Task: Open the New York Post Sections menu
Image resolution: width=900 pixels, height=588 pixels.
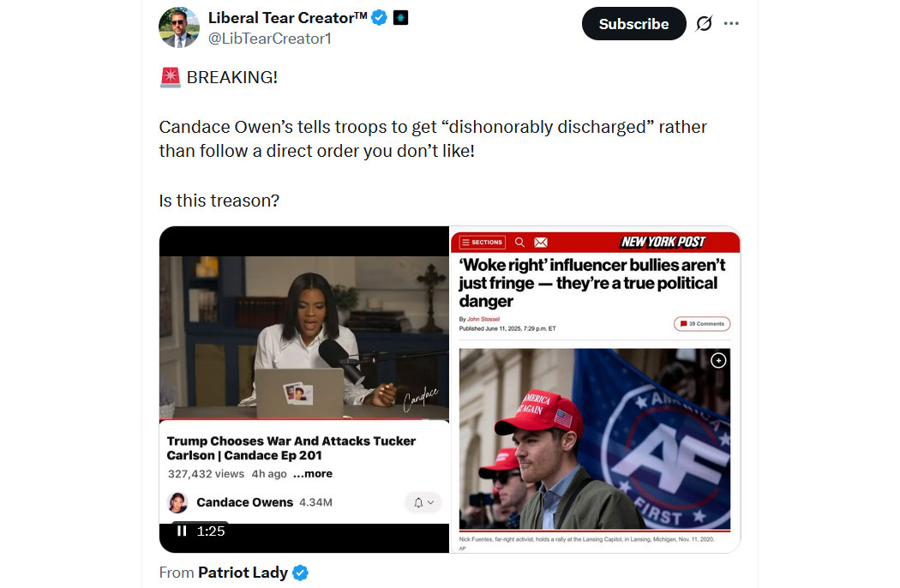Action: pyautogui.click(x=482, y=243)
